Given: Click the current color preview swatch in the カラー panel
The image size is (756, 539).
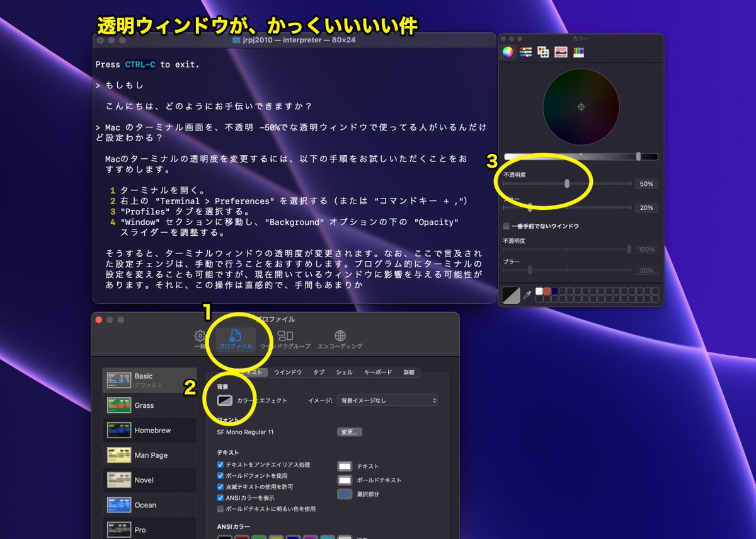Looking at the screenshot, I should (511, 295).
